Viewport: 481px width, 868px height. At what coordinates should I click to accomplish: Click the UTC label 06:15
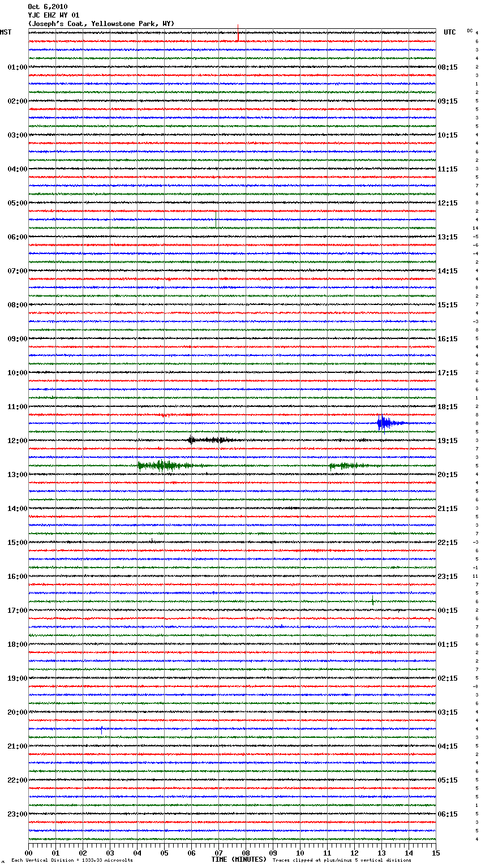[x=448, y=814]
